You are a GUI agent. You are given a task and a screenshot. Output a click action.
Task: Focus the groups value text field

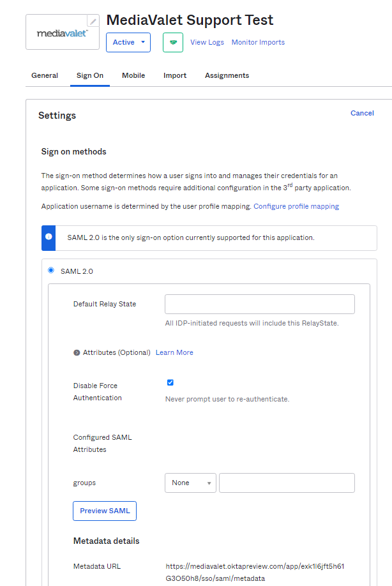click(x=287, y=483)
